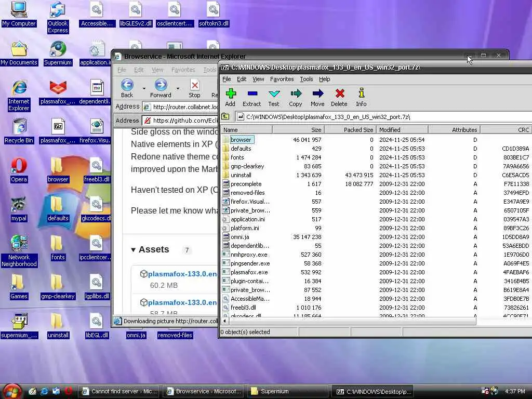The width and height of the screenshot is (532, 399).
Task: Open the File menu in 7-Zip
Action: point(227,79)
